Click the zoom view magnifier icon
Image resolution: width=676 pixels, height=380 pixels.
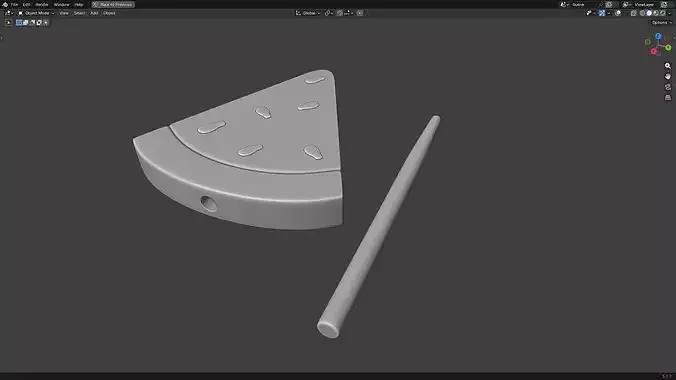[x=668, y=66]
